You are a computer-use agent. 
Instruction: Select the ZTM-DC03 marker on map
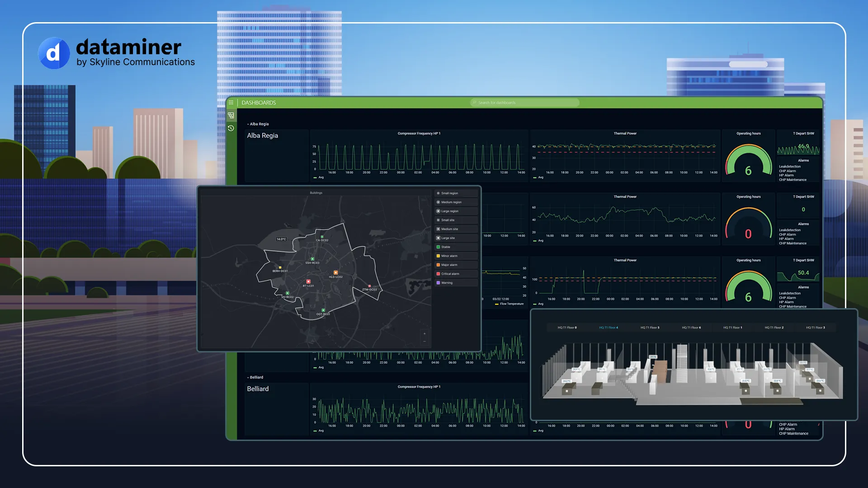(369, 286)
